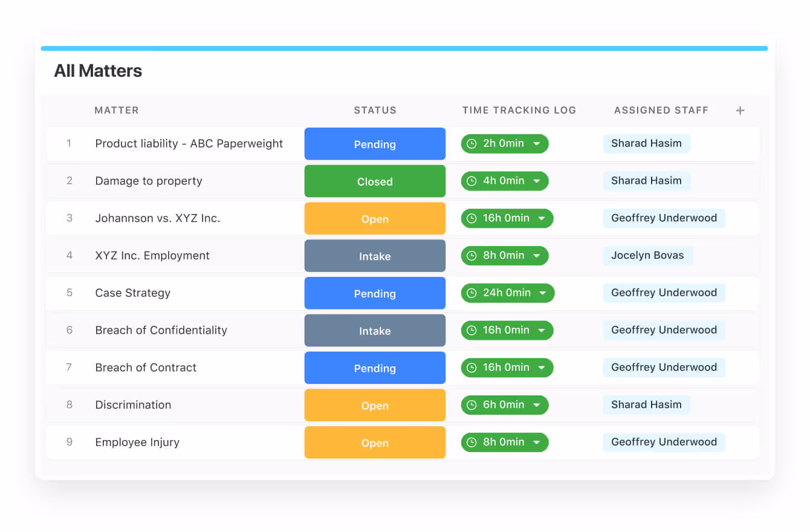Image resolution: width=810 pixels, height=532 pixels.
Task: Click the Intake status for XYZ Inc. Employment
Action: [x=375, y=256]
